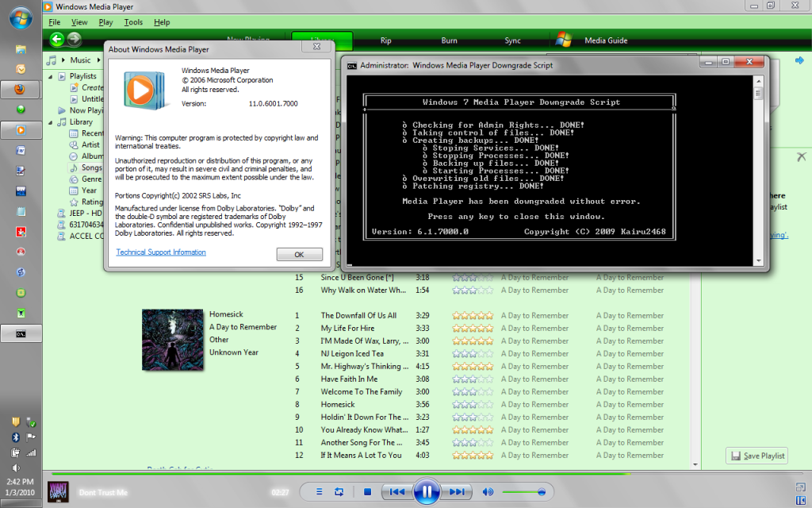Open the File menu
The height and width of the screenshot is (508, 812).
point(55,22)
